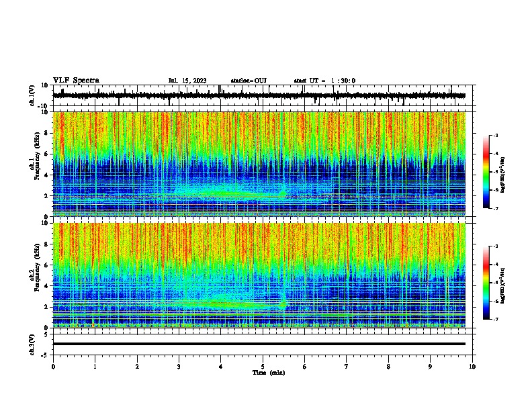Click the ch.1 spectrogram panel
Screen dimensions: 532x411
259,164
